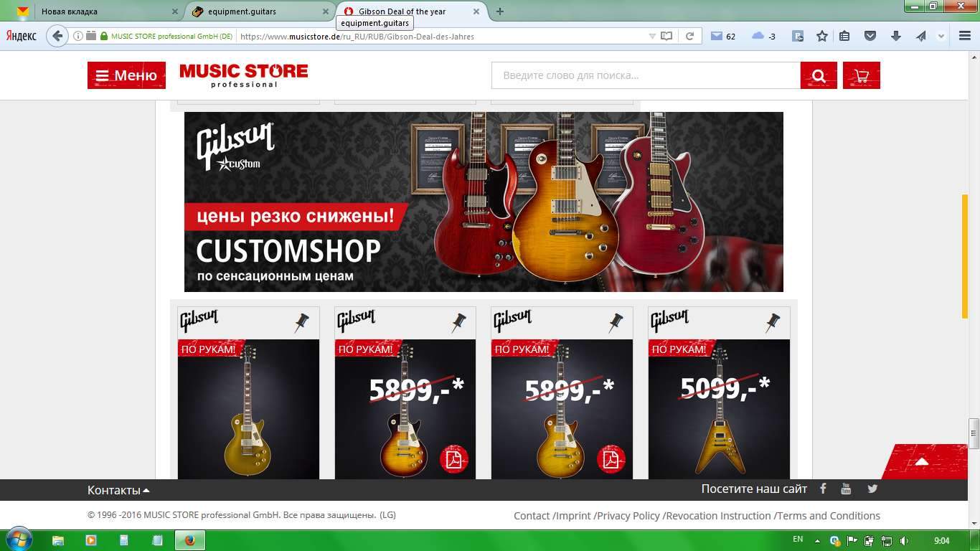Toggle reader view icon in address bar
Image resolution: width=980 pixels, height=551 pixels.
(666, 36)
